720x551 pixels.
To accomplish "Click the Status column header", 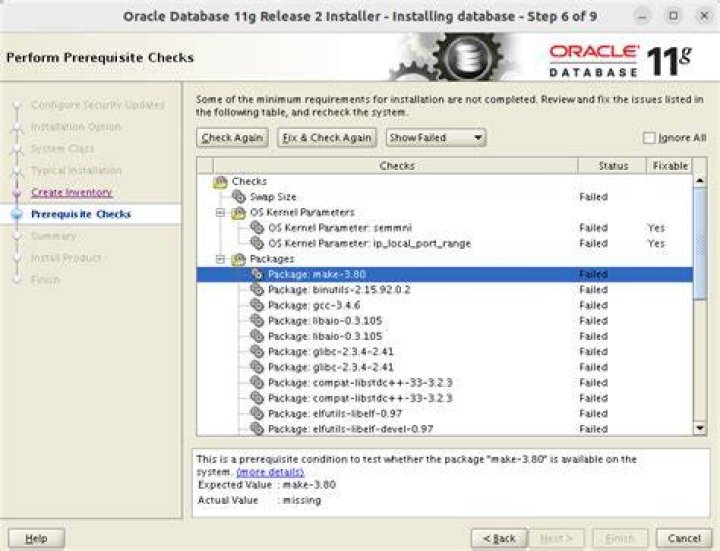I will [613, 166].
